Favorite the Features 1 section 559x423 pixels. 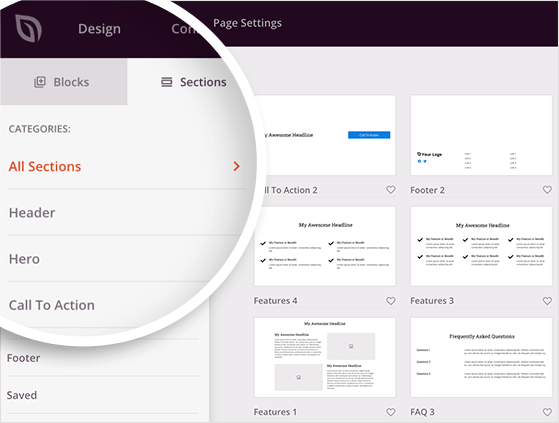pyautogui.click(x=391, y=412)
